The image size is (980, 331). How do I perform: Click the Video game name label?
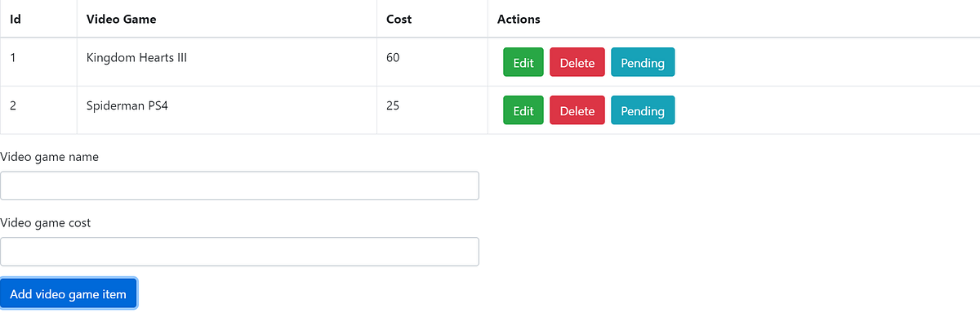tap(50, 157)
